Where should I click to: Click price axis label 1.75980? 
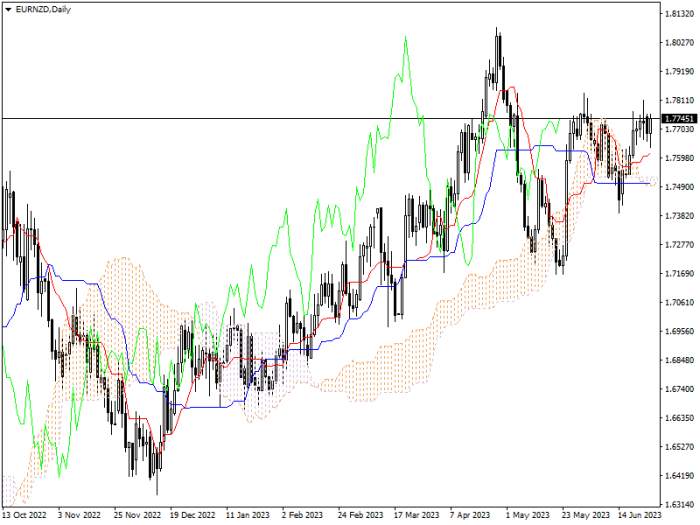pyautogui.click(x=679, y=158)
